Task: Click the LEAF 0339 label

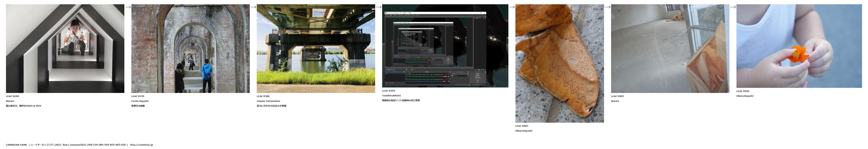Action: click(138, 96)
